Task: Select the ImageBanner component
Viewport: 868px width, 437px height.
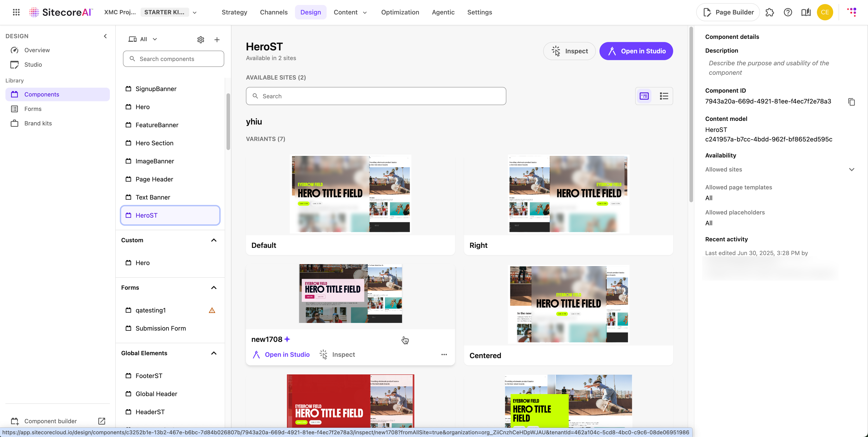Action: pos(170,161)
